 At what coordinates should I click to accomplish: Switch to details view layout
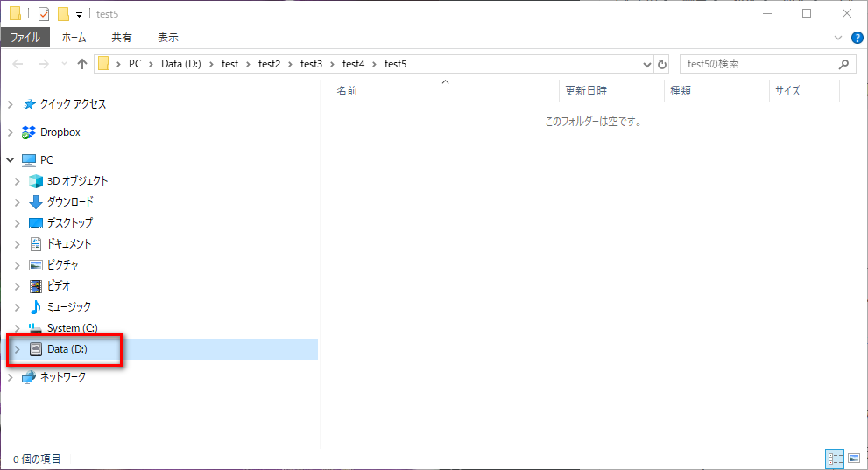click(x=835, y=459)
